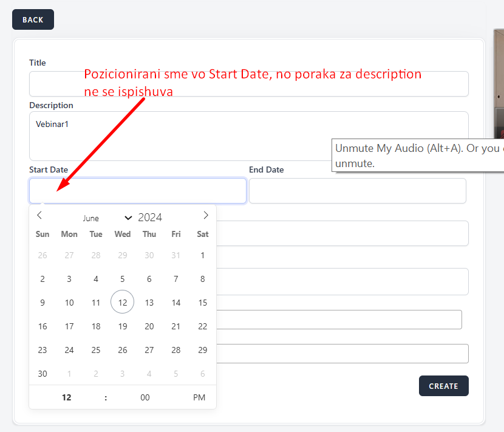Select May 29 from previous month
This screenshot has height=432, width=504.
click(x=123, y=255)
